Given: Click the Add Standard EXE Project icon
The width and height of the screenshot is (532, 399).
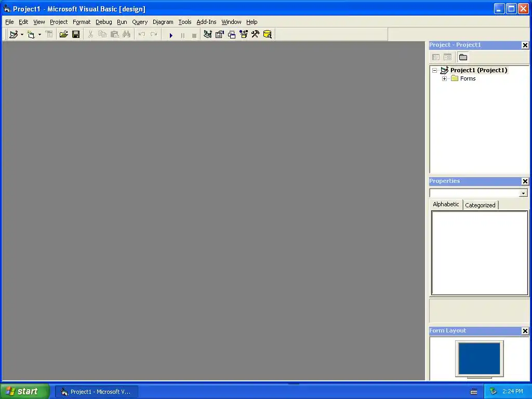Looking at the screenshot, I should pyautogui.click(x=14, y=34).
